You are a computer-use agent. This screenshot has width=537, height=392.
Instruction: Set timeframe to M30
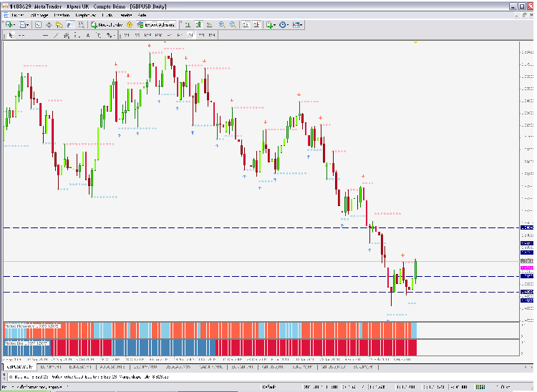[x=158, y=35]
